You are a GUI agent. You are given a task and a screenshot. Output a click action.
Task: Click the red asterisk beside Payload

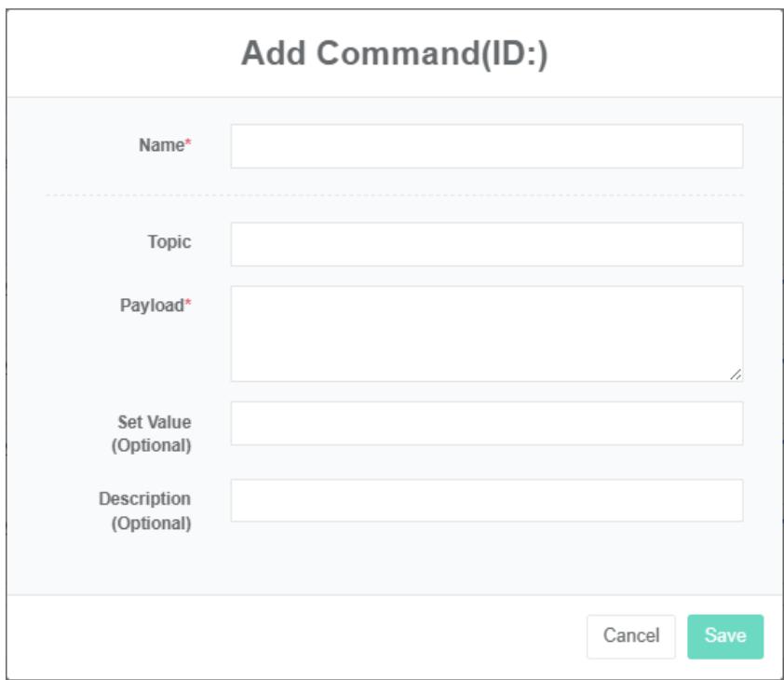click(x=188, y=305)
